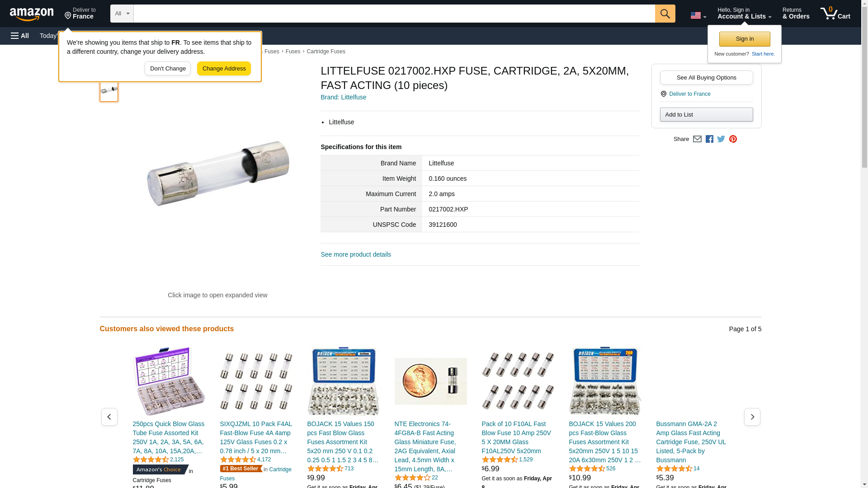Open the All hamburger menu
Screen dimensions: 868x488
coord(20,36)
